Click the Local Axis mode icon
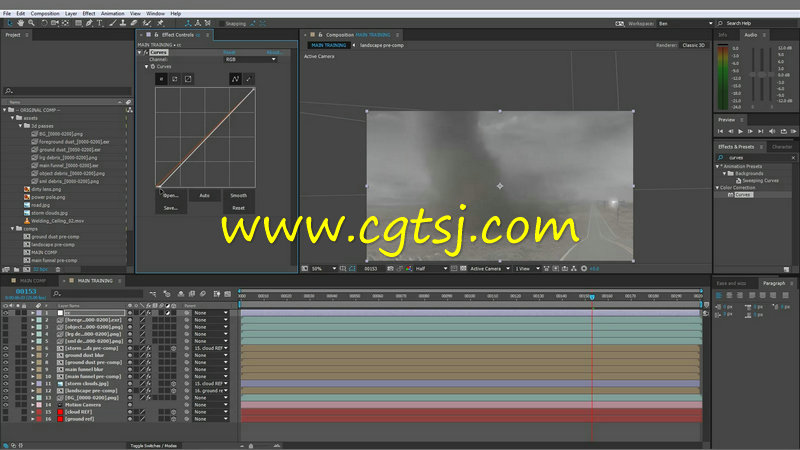The image size is (800, 450). (188, 23)
